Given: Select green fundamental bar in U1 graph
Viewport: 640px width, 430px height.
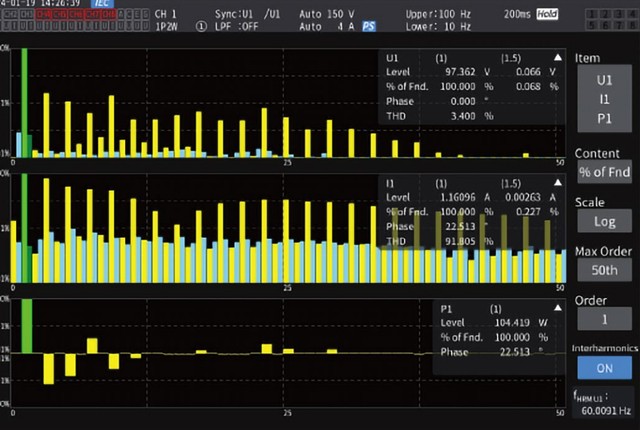Looking at the screenshot, I should click(24, 103).
